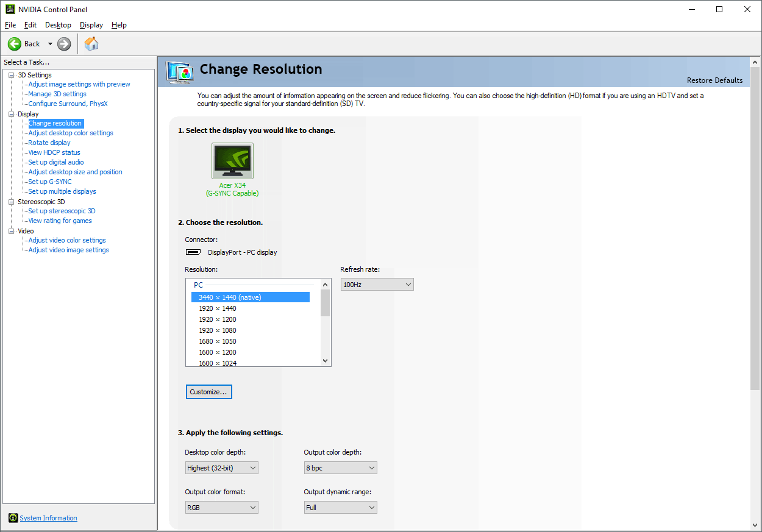Open Back history dropdown arrow
Image resolution: width=762 pixels, height=532 pixels.
[x=50, y=44]
